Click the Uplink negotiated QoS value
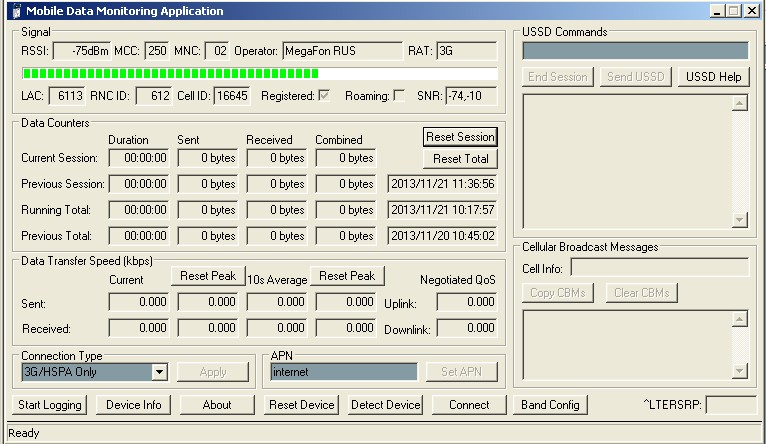 (467, 302)
